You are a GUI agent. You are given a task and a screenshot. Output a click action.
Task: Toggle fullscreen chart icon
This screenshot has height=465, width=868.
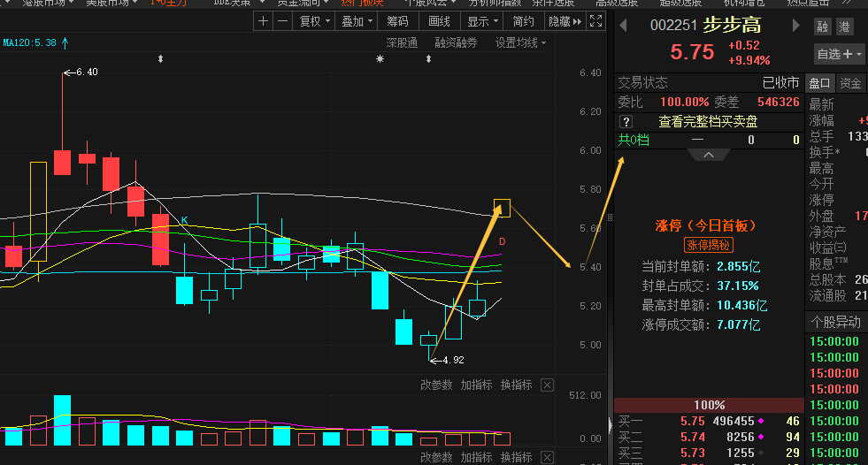pos(595,21)
